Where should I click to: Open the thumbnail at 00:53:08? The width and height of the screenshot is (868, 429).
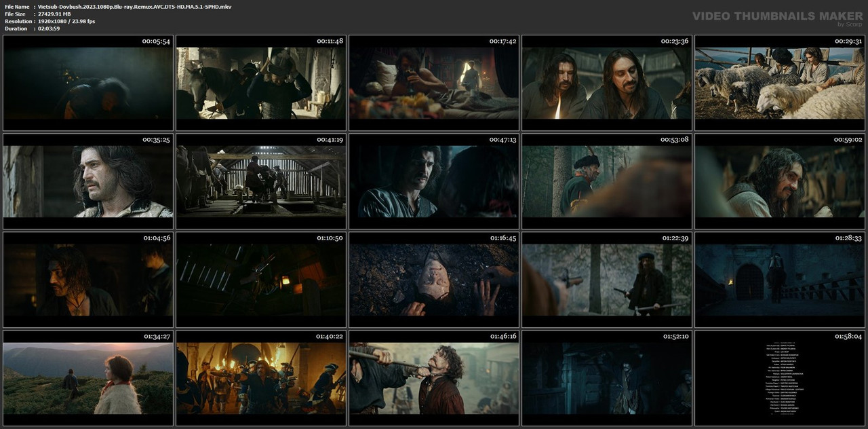[607, 181]
